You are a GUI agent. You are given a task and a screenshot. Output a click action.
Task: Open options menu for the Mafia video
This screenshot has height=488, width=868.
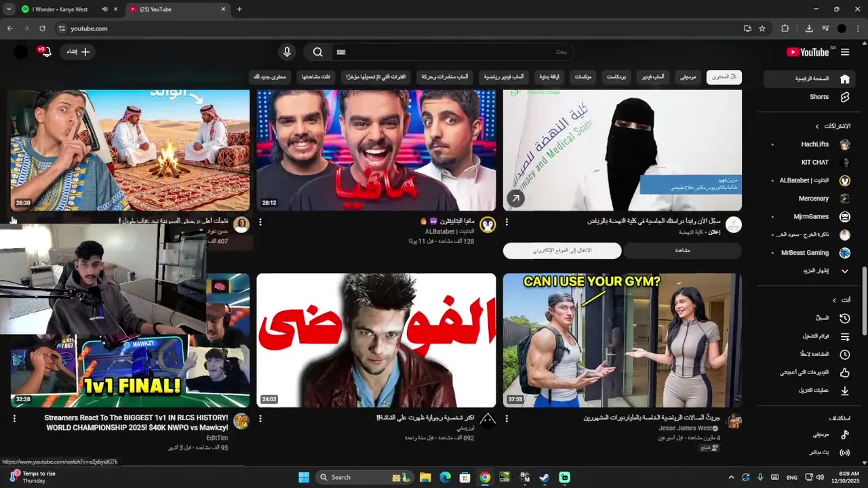(260, 222)
